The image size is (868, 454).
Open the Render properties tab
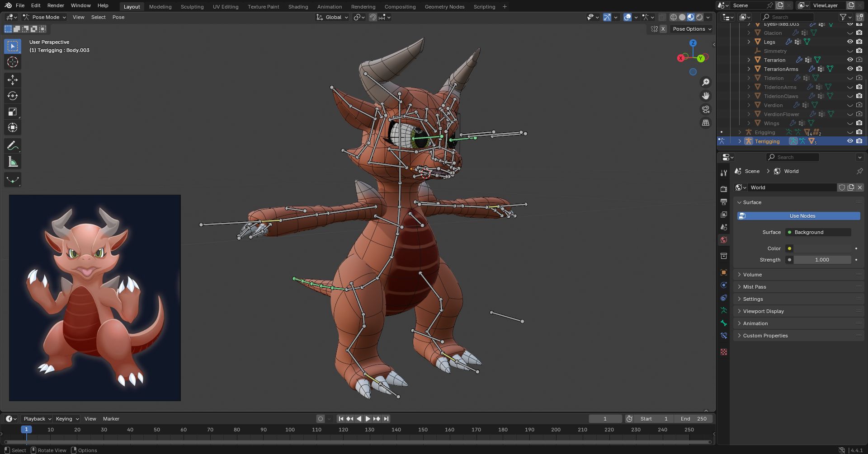pyautogui.click(x=724, y=189)
